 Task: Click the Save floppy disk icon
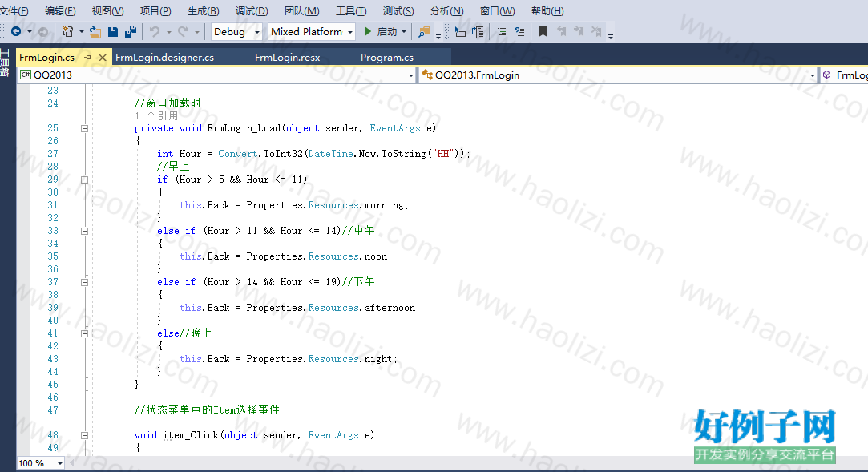[x=113, y=31]
